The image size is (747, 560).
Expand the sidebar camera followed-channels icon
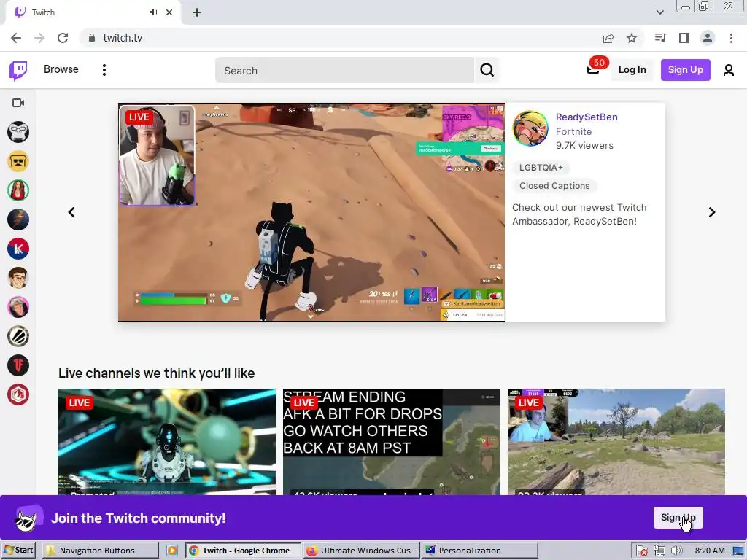18,103
